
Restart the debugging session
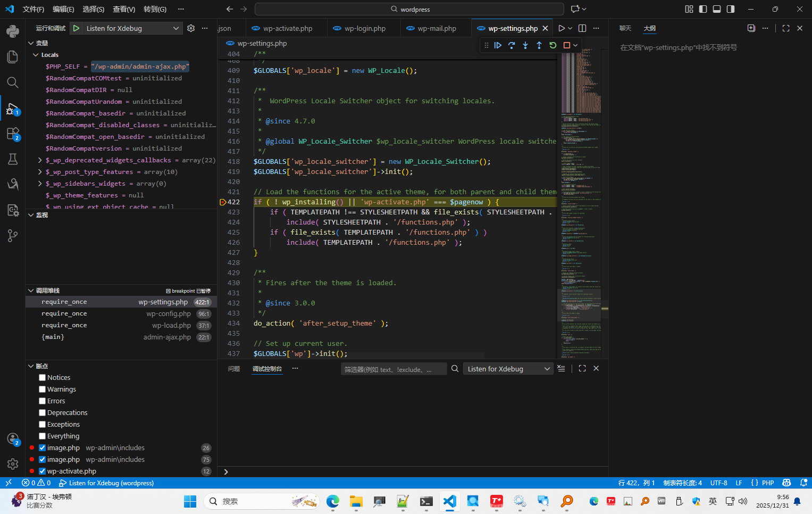coord(553,45)
